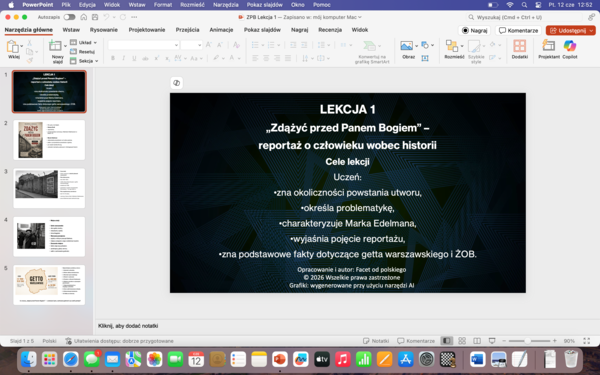Image resolution: width=600 pixels, height=375 pixels.
Task: Click the Obraz picture icon
Action: click(406, 46)
